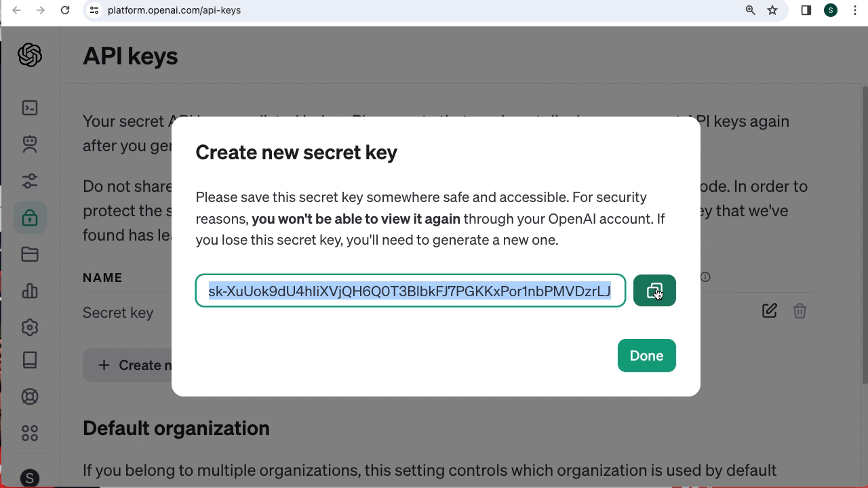Edit the Secret key entry
868x488 pixels.
(x=769, y=311)
